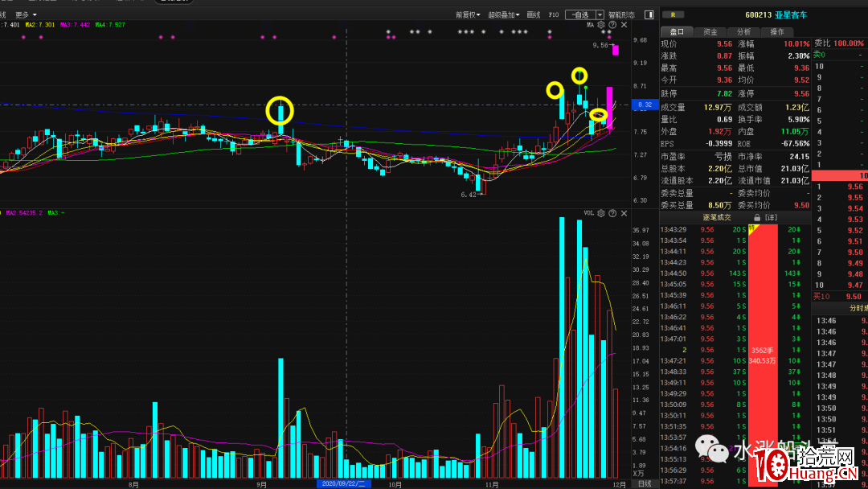Click the 换手率 5.90% value
The width and height of the screenshot is (868, 489).
[798, 120]
